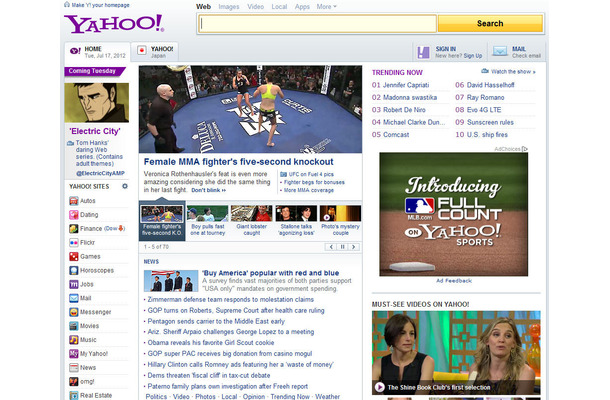
Task: Open the Messenger smiley icon
Action: click(74, 312)
